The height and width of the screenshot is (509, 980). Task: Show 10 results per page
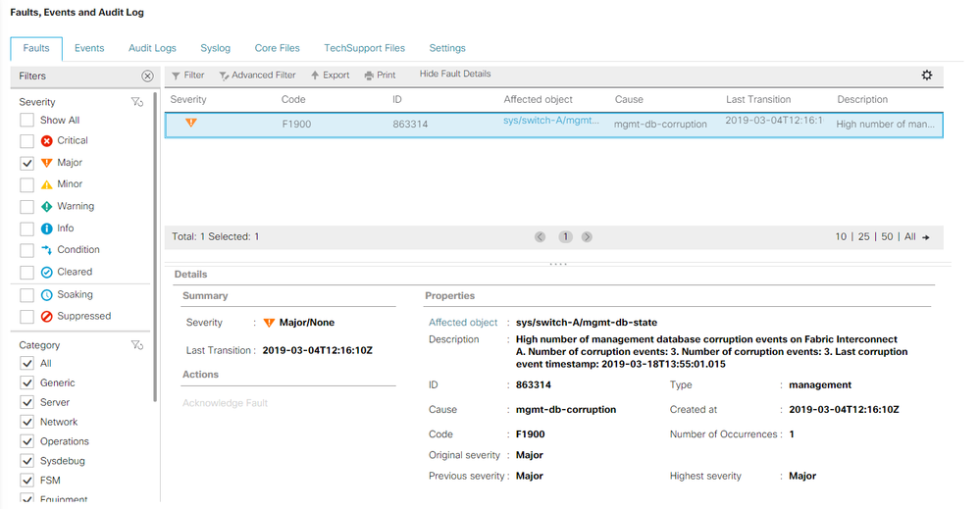pos(841,236)
